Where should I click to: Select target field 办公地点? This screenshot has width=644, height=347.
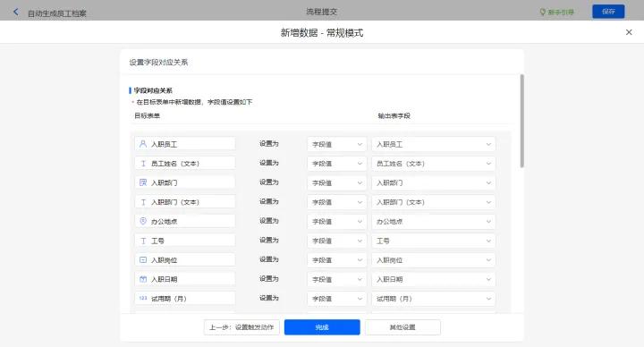pos(185,221)
